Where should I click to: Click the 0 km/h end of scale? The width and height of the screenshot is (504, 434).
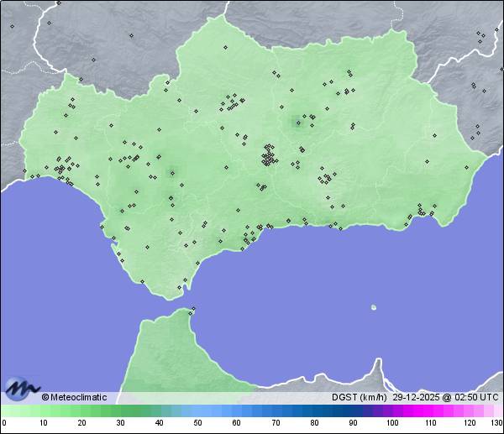pyautogui.click(x=4, y=411)
